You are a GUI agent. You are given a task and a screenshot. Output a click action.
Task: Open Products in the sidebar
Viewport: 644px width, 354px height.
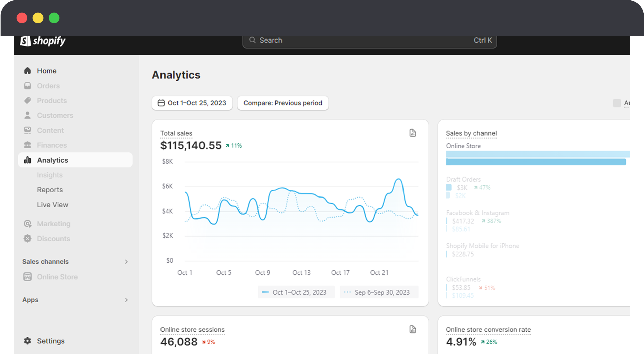tap(75, 100)
